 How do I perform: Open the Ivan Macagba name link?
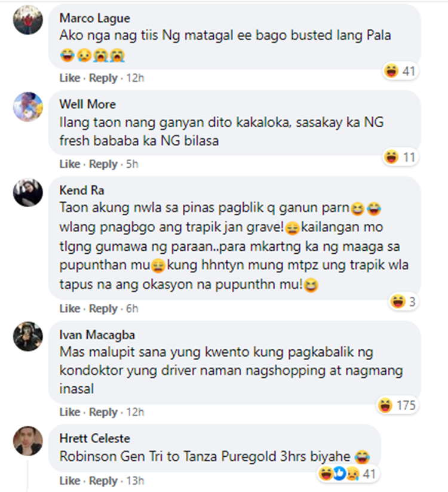(97, 335)
